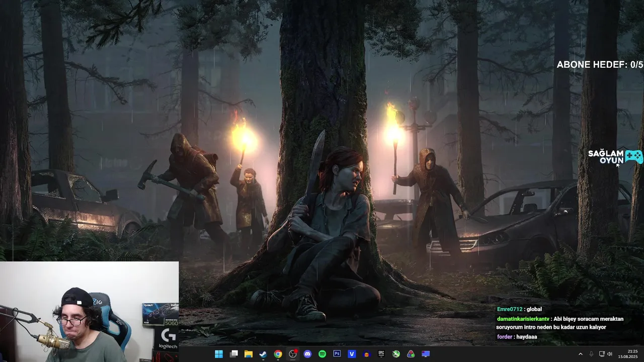Viewport: 644px width, 362px height.
Task: Open Google Chrome from the taskbar
Action: pyautogui.click(x=278, y=354)
